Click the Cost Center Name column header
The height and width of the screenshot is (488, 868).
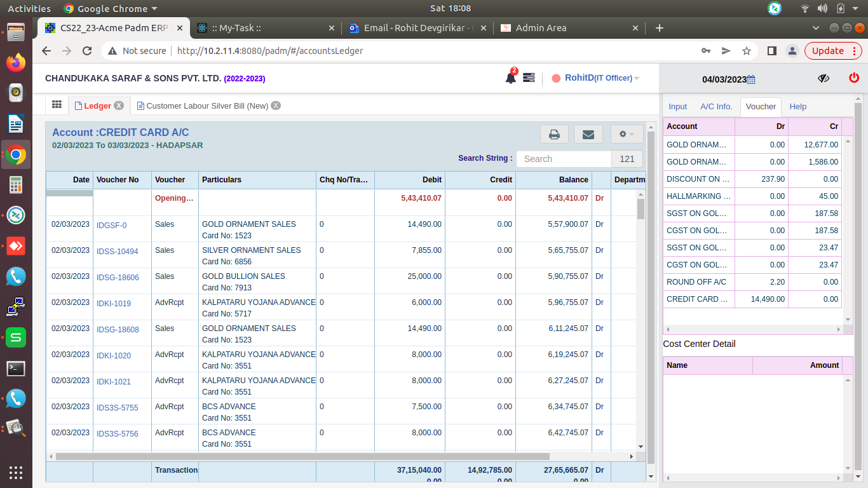tap(708, 365)
